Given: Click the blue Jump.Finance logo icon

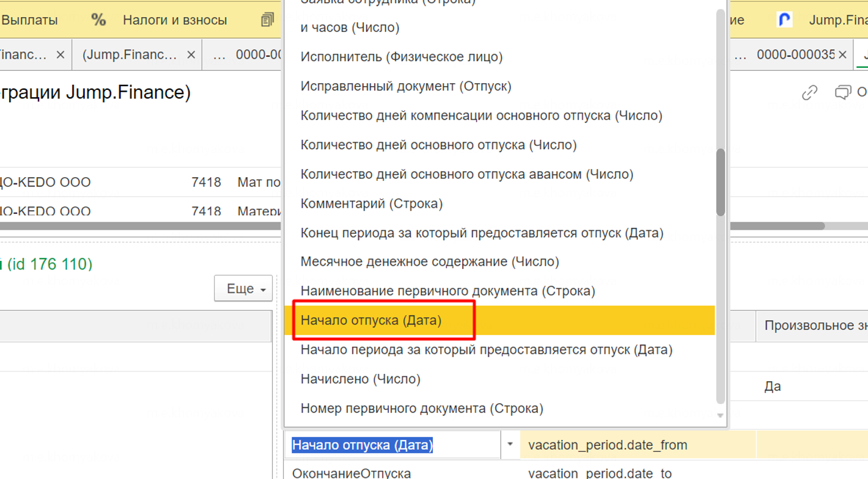Looking at the screenshot, I should [784, 20].
